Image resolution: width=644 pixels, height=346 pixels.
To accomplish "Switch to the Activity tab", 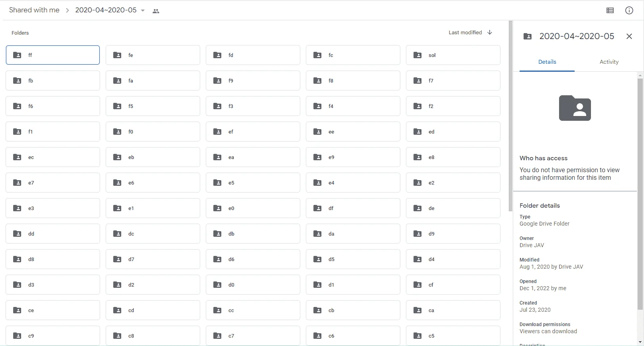I will click(x=609, y=62).
